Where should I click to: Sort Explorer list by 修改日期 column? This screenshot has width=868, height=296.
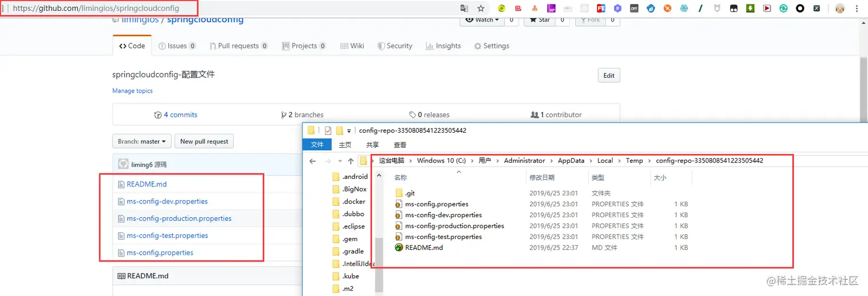point(542,178)
